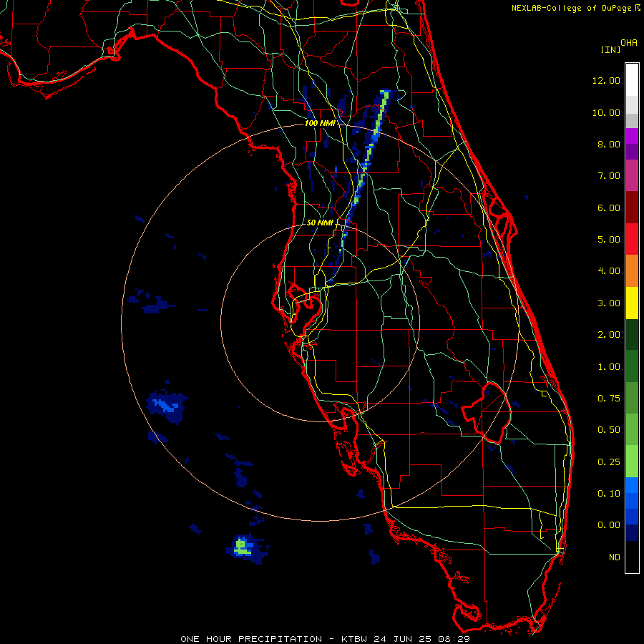Click the 1.00 legend value
The height and width of the screenshot is (644, 644).
pos(609,367)
